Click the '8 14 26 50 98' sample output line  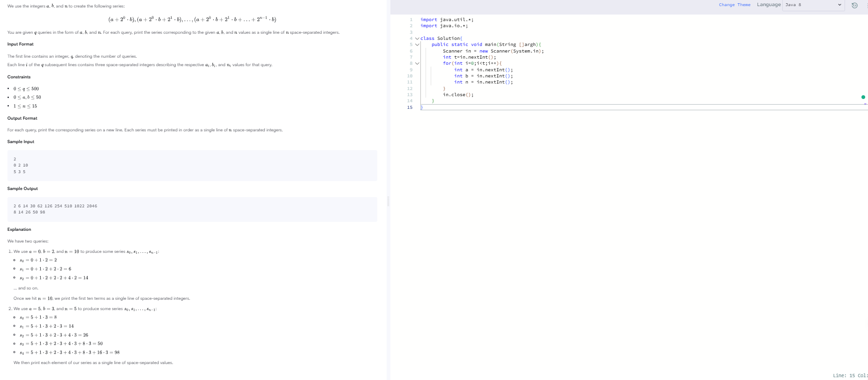pos(29,212)
